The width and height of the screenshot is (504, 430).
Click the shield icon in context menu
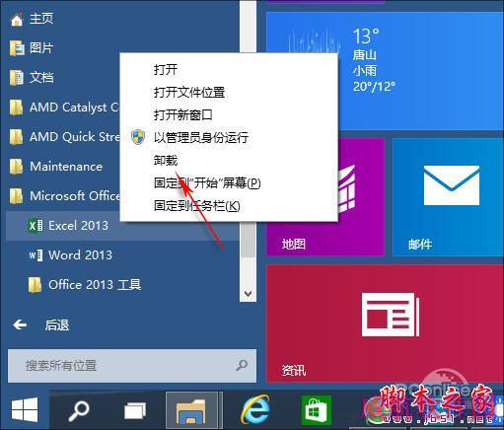[x=138, y=137]
